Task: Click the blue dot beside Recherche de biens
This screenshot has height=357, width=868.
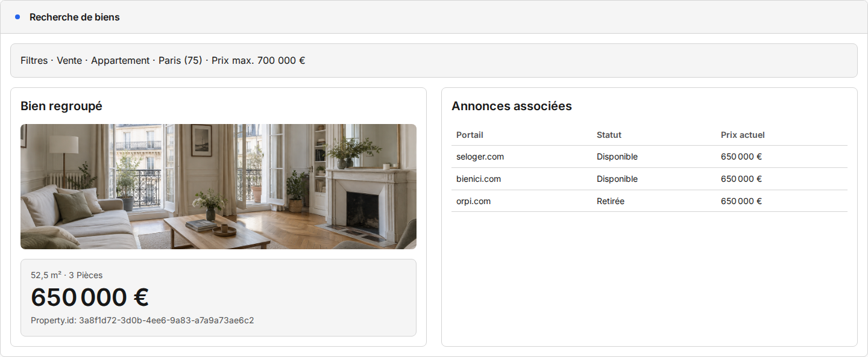Action: (x=17, y=17)
